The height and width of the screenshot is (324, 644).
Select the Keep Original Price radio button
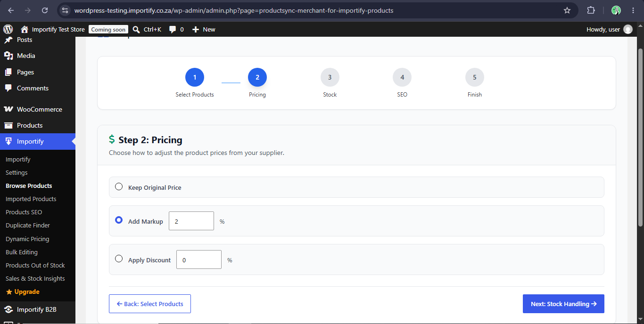tap(119, 186)
